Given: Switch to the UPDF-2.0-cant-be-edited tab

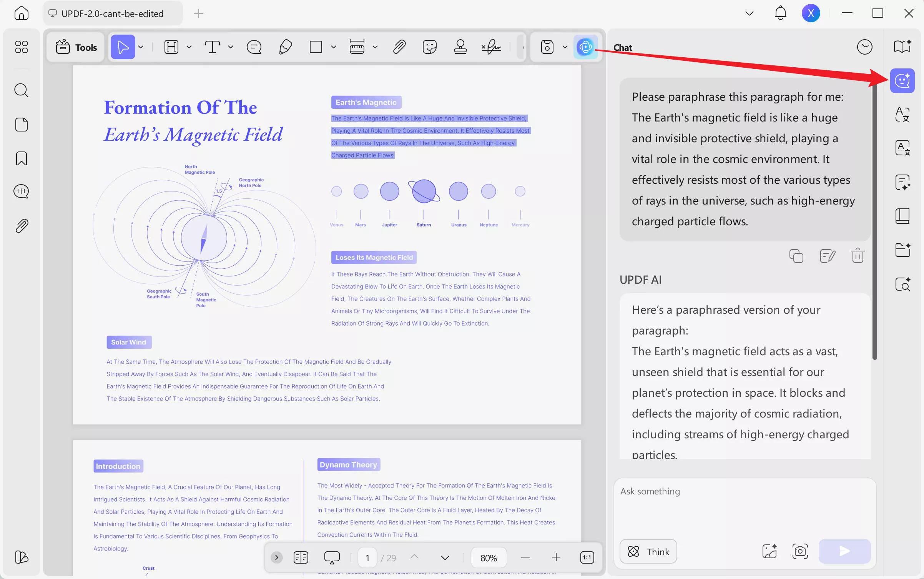Looking at the screenshot, I should [x=112, y=14].
